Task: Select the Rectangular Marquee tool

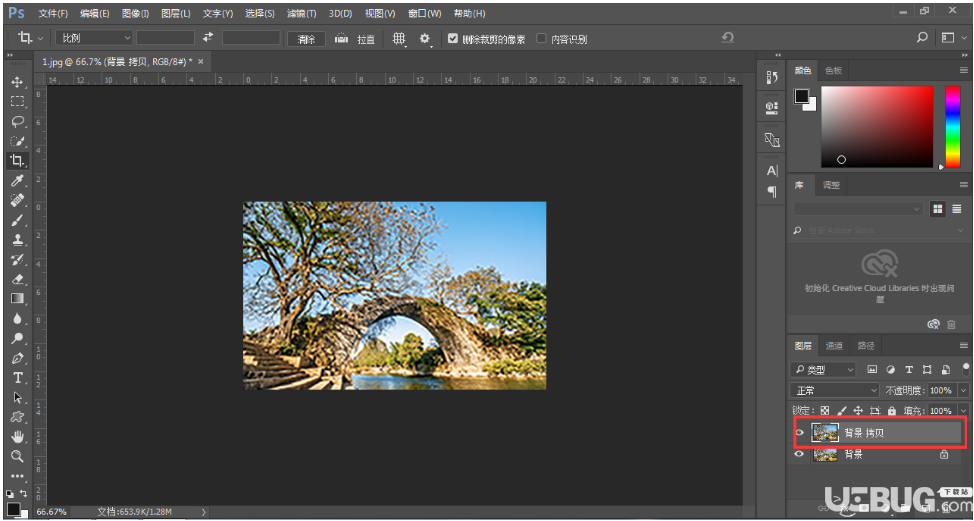Action: (17, 101)
